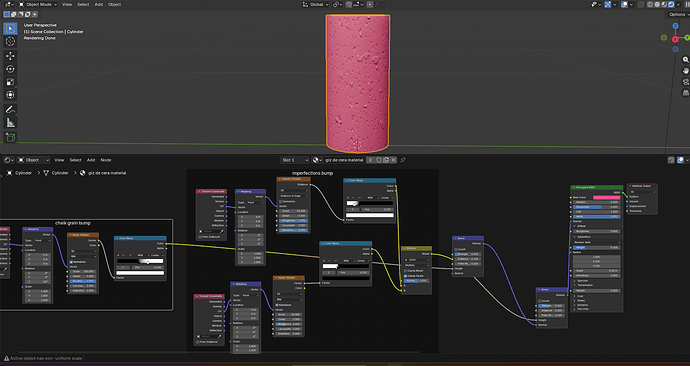The image size is (690, 366).
Task: Click the material user count 2 button
Action: 370,160
